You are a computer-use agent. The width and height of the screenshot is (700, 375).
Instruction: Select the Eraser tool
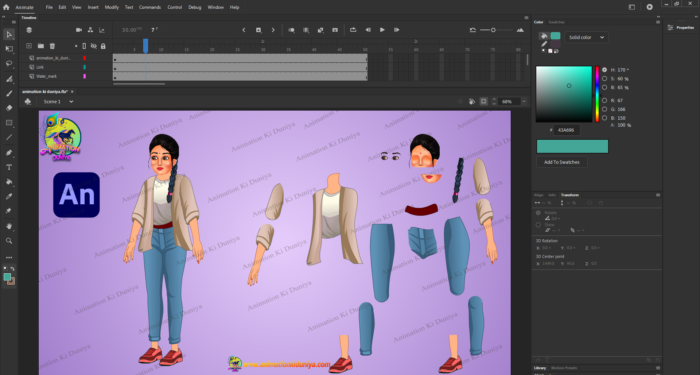[9, 108]
